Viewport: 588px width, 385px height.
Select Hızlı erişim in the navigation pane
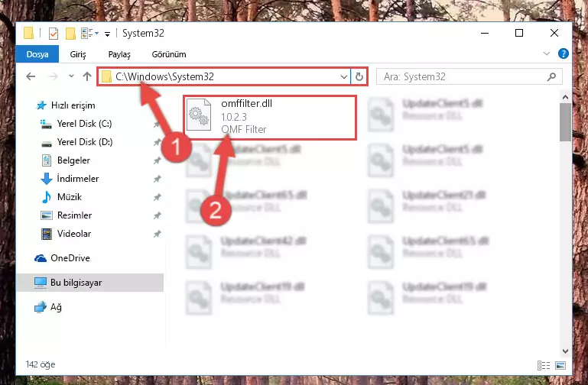(x=66, y=105)
